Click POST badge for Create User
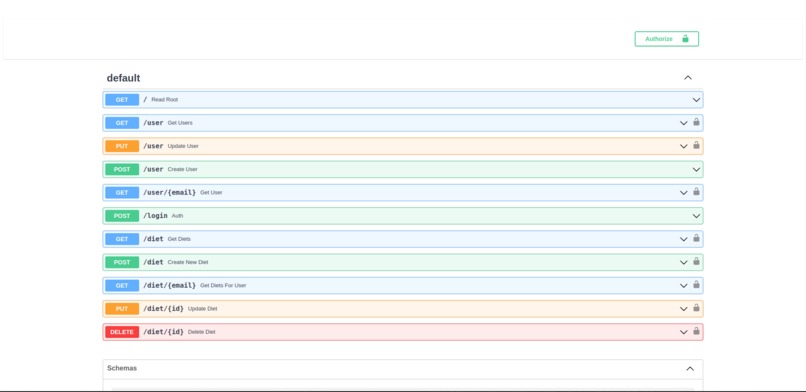Viewport: 806px width, 392px height. [122, 170]
